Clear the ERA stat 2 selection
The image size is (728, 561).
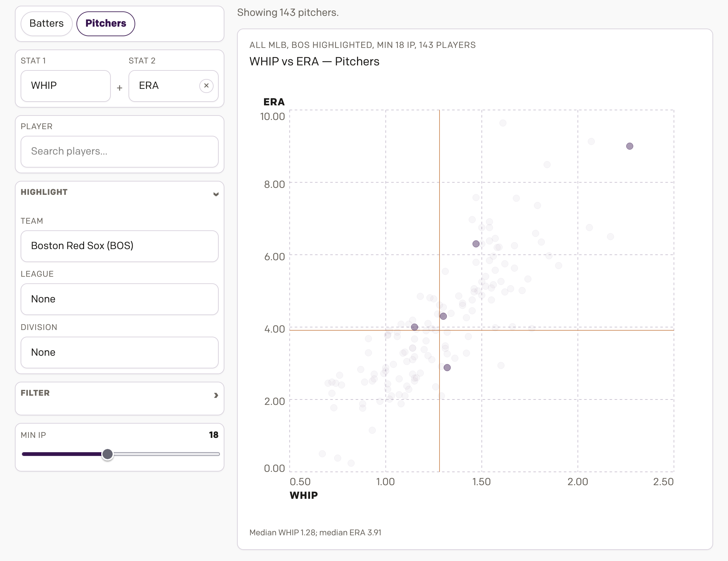pyautogui.click(x=206, y=86)
